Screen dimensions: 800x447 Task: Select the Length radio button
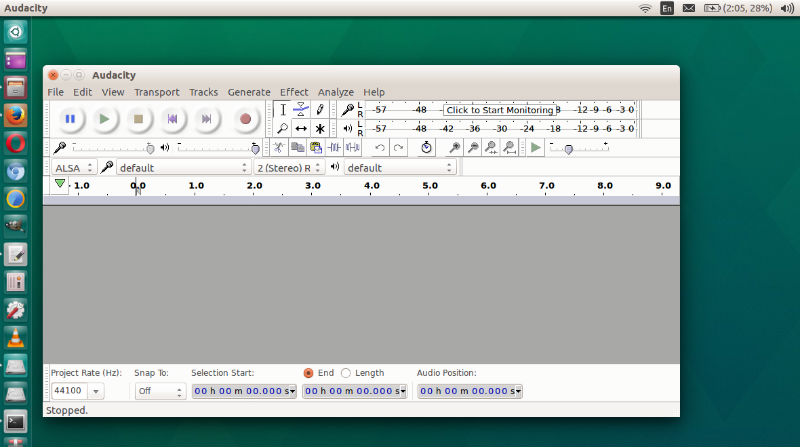[x=346, y=373]
